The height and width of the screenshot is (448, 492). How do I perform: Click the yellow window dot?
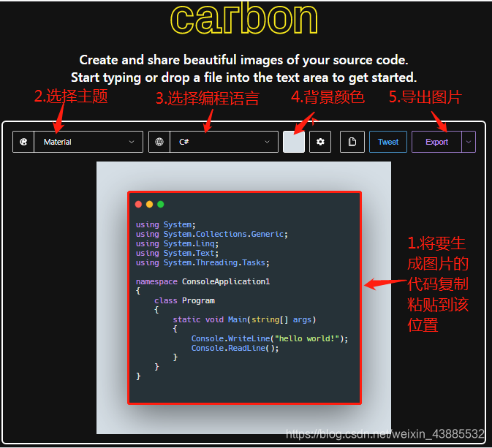click(x=149, y=205)
